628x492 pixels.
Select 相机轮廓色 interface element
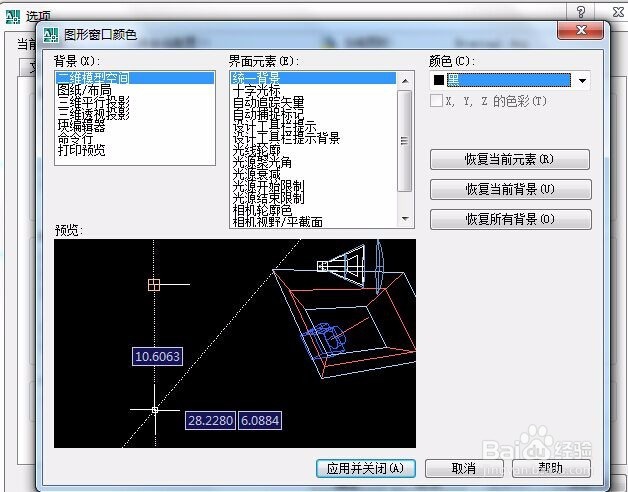(x=262, y=210)
